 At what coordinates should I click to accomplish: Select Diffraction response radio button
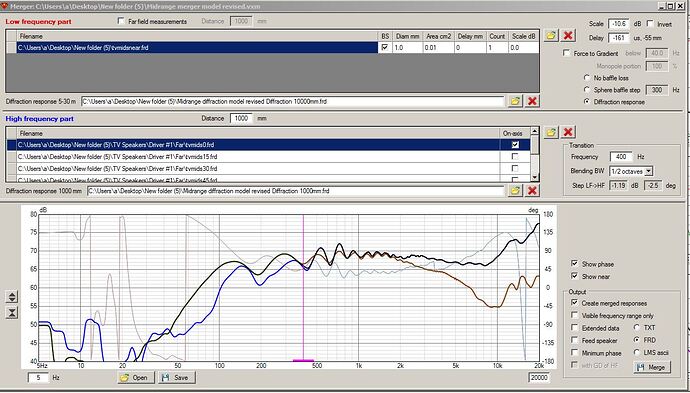click(587, 101)
